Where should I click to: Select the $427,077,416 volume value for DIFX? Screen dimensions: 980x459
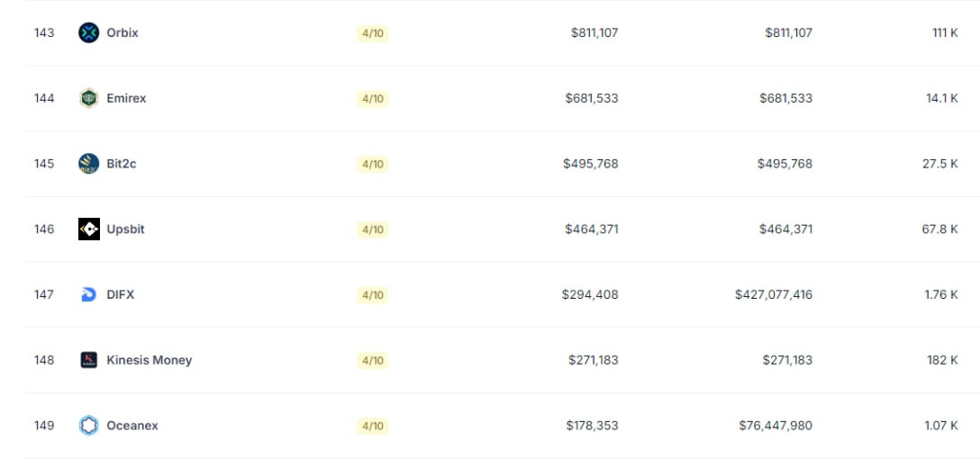774,294
